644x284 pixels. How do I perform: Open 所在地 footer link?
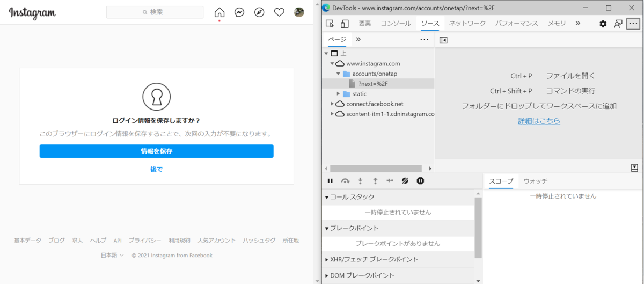[290, 241]
